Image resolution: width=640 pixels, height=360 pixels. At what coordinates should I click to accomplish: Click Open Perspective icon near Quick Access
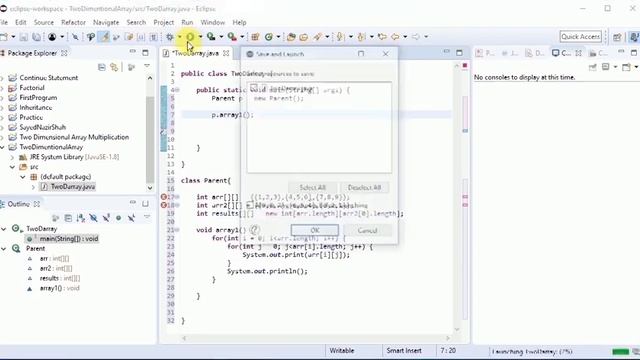[x=617, y=37]
